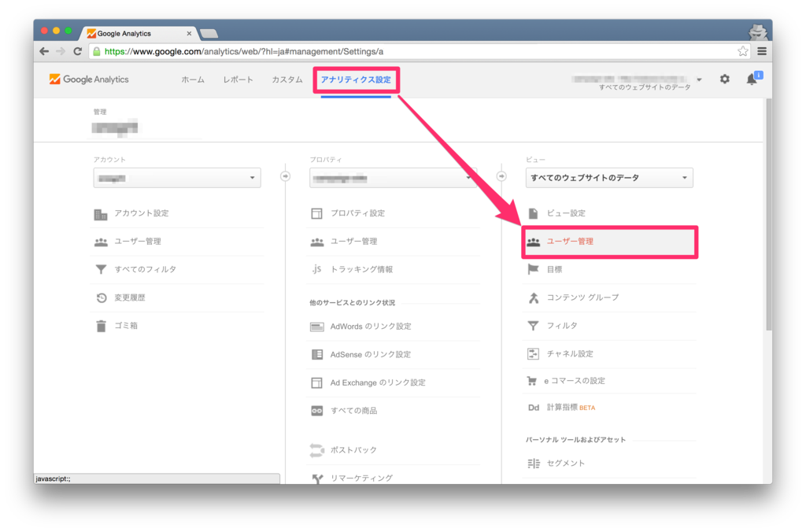Viewport: 806px width, 532px height.
Task: Close the Google Analytics browser tab
Action: (189, 33)
